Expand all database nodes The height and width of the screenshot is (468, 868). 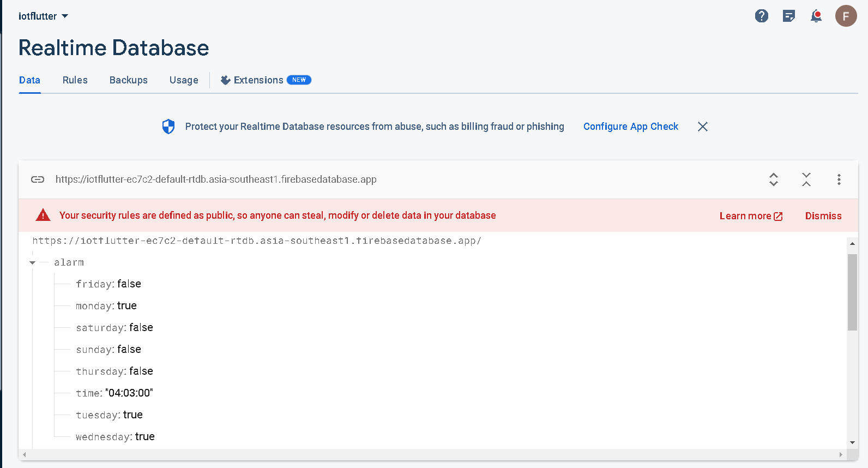click(x=774, y=179)
